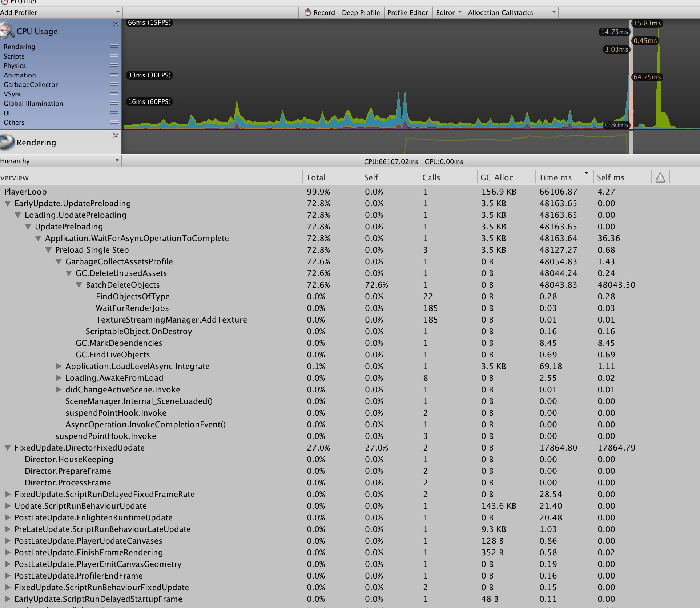Click the selected frame marker in CPU chart
Viewport: 700px width, 608px height.
click(631, 75)
